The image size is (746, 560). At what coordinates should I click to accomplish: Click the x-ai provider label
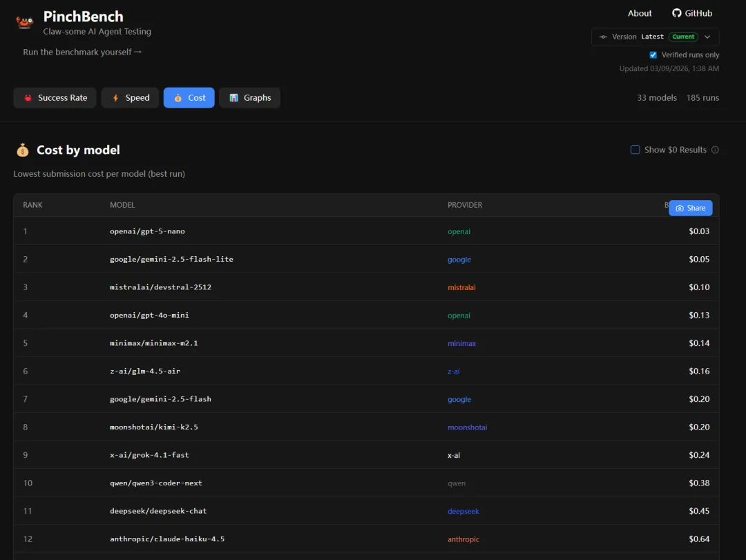tap(453, 455)
